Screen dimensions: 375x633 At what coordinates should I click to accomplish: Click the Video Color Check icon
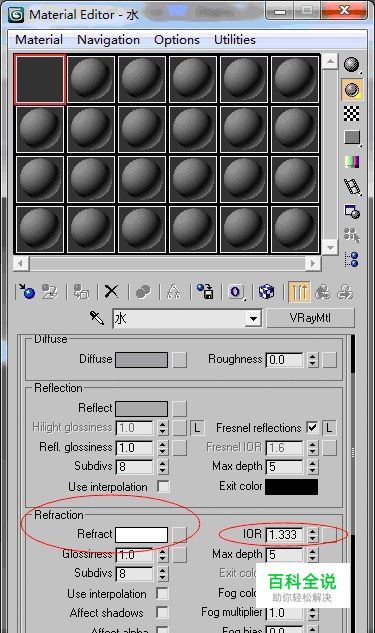(352, 162)
